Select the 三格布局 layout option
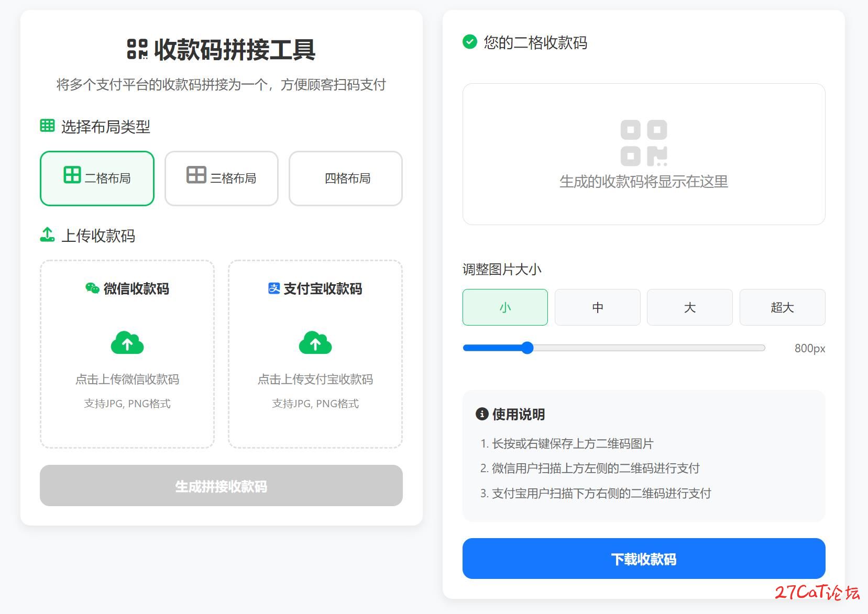 click(x=221, y=178)
